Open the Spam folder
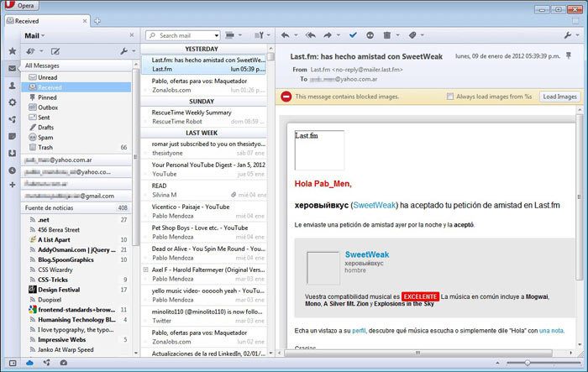Screen dimensions: 588x372 click(76, 137)
